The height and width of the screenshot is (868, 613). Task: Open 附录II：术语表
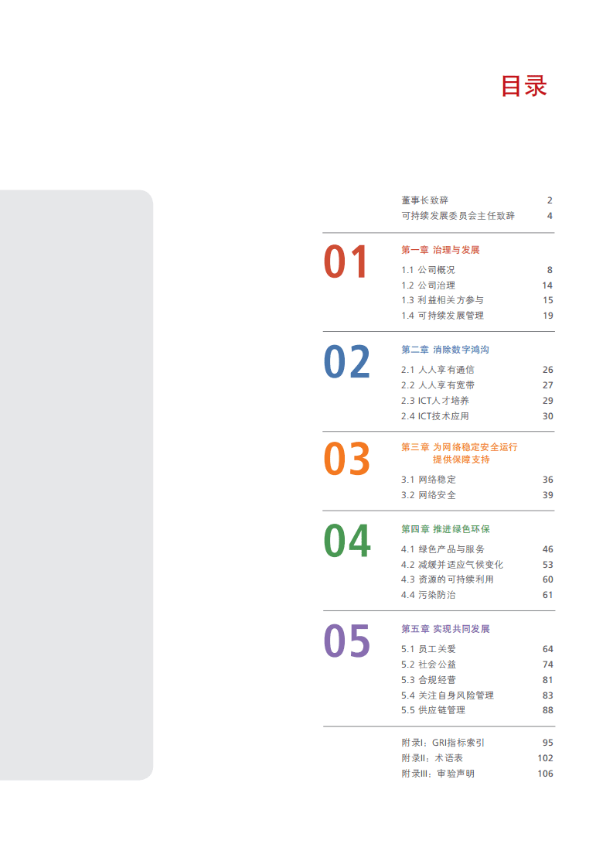pos(432,758)
